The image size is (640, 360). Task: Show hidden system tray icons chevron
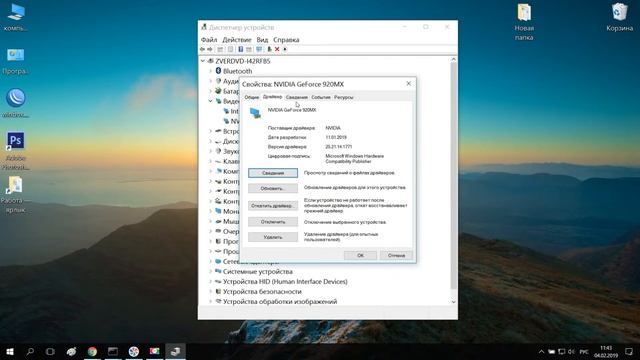coord(541,351)
